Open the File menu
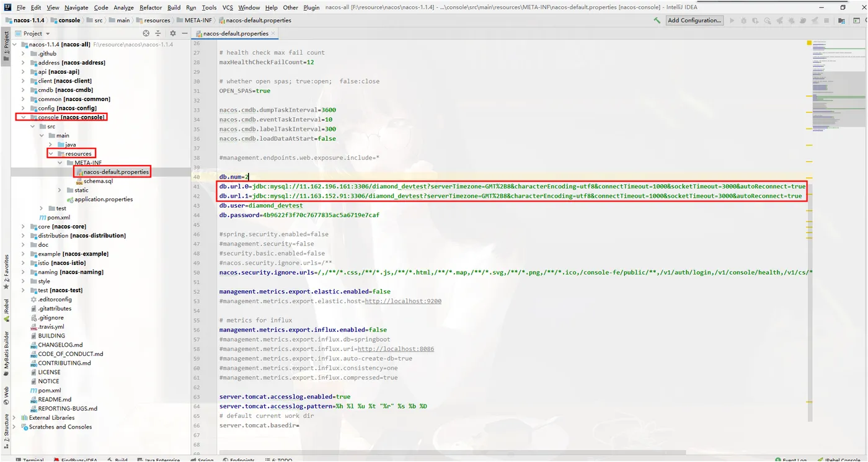The height and width of the screenshot is (462, 868). point(21,7)
